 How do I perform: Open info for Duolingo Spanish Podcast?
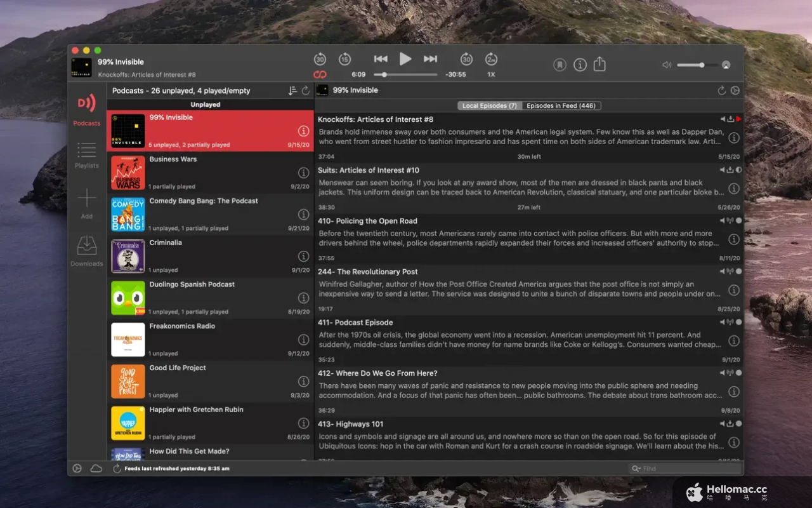(303, 298)
